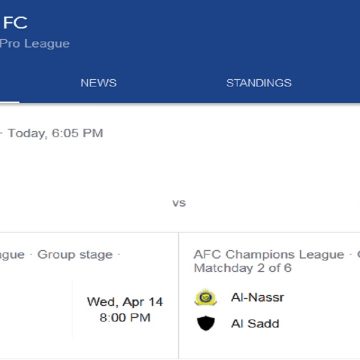The height and width of the screenshot is (360, 360).
Task: Open the match card showing Wed, Apr 14
Action: (89, 296)
